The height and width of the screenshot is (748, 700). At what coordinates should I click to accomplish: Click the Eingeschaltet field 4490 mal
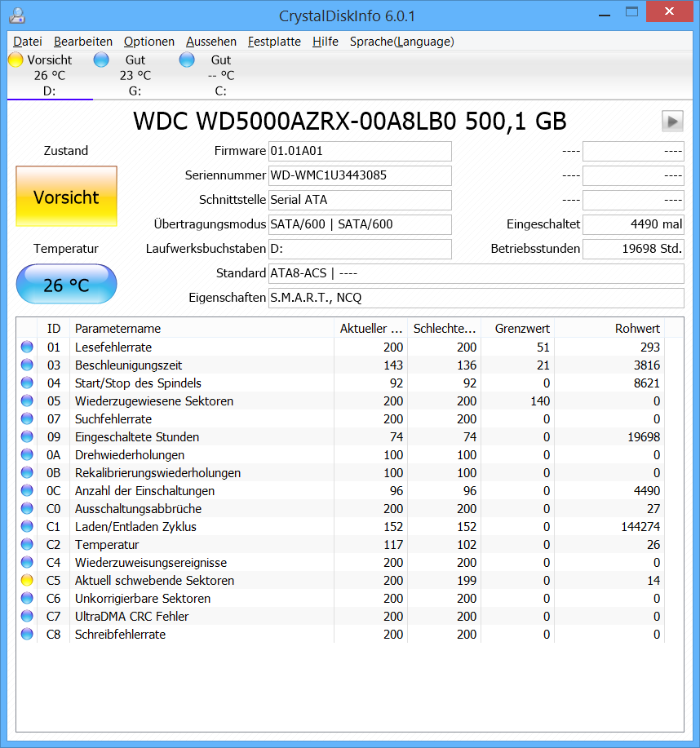coord(633,224)
